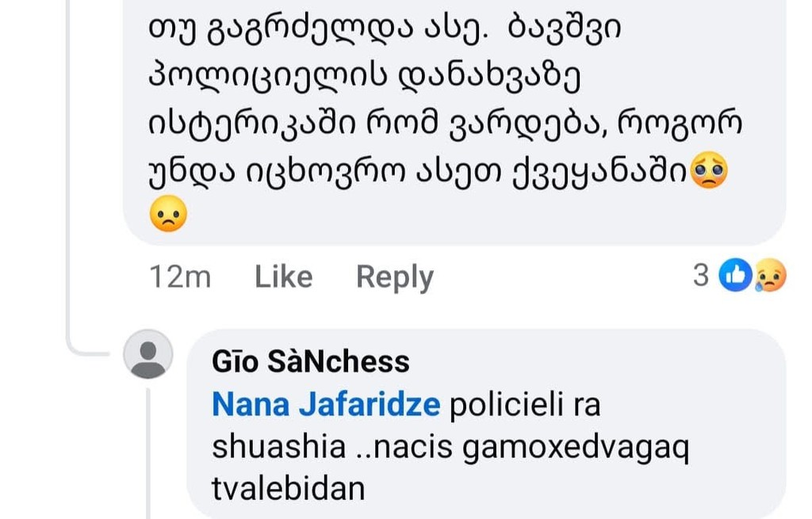The image size is (812, 519).
Task: Click the frowning emoji on the last line
Action: click(x=168, y=213)
